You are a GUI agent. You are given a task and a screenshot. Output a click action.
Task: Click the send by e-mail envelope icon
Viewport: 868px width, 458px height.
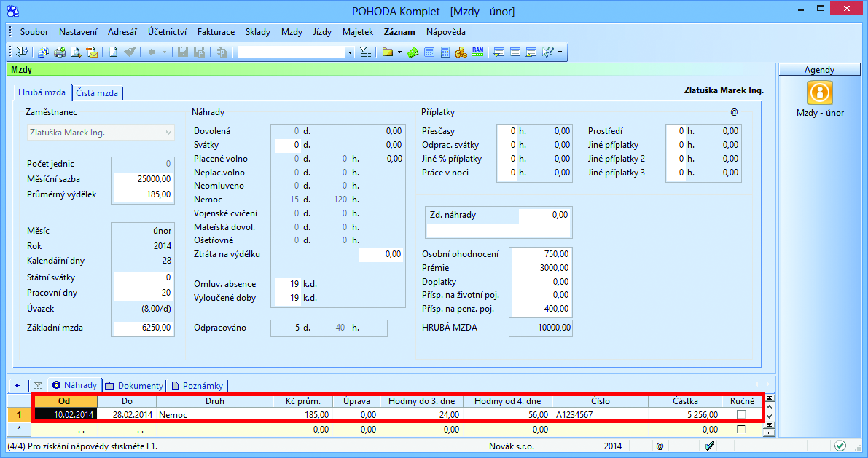point(92,52)
